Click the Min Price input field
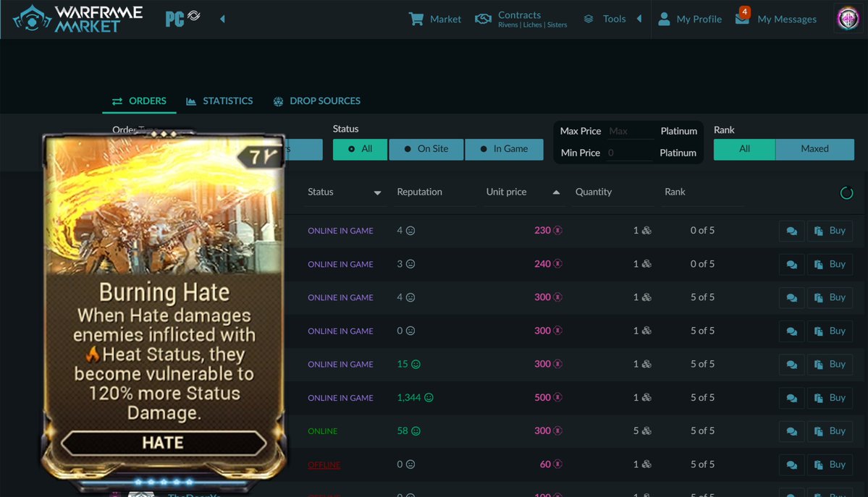 629,153
